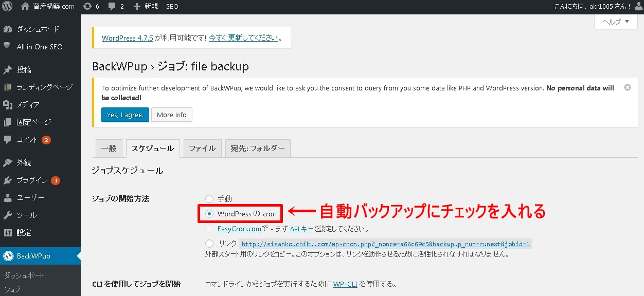Screen dimensions: 644x296
Task: Click the 固定ページ pages icon
Action: pyautogui.click(x=7, y=122)
